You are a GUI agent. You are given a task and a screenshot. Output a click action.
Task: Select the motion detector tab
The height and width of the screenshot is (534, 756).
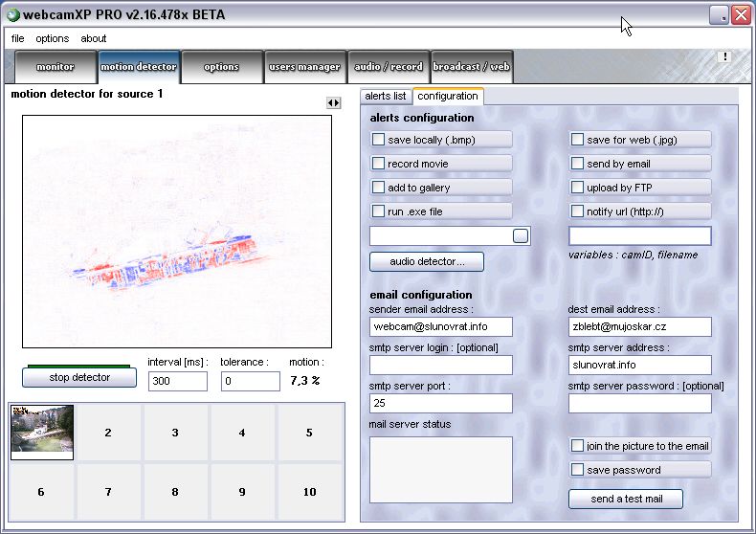[x=139, y=66]
